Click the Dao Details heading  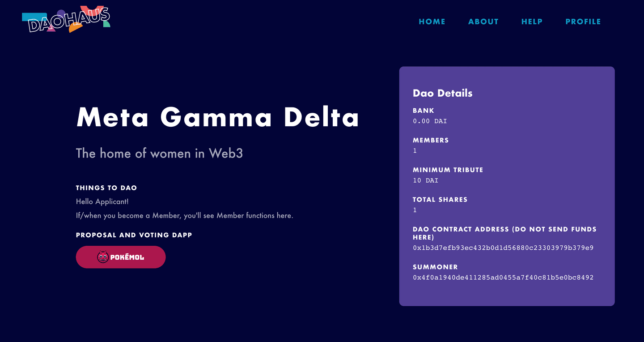click(x=443, y=93)
